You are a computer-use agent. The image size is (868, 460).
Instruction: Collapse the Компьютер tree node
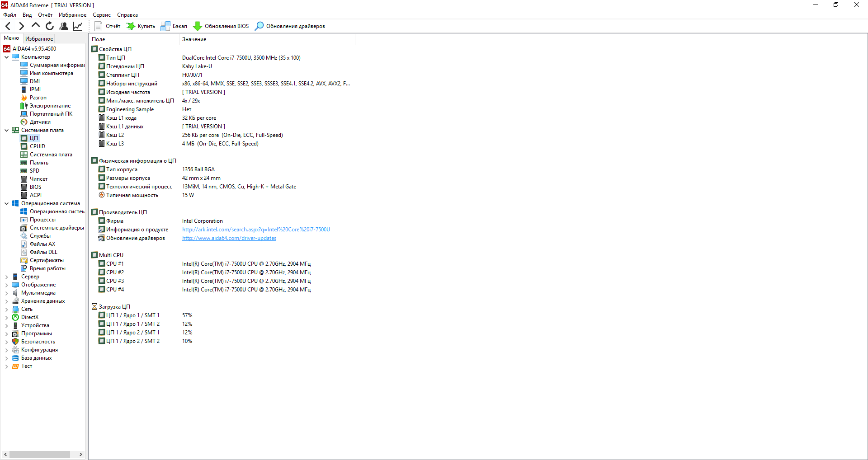tap(6, 57)
